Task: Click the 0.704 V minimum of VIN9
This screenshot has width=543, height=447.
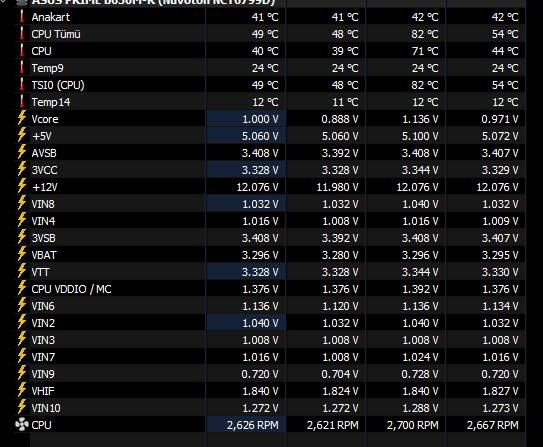Action: [340, 374]
